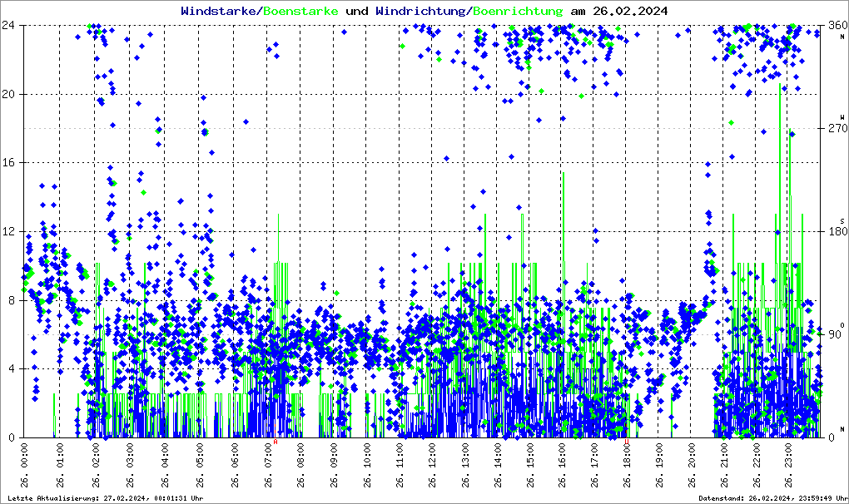
Task: Select the 09:00 time axis label
Action: click(334, 466)
